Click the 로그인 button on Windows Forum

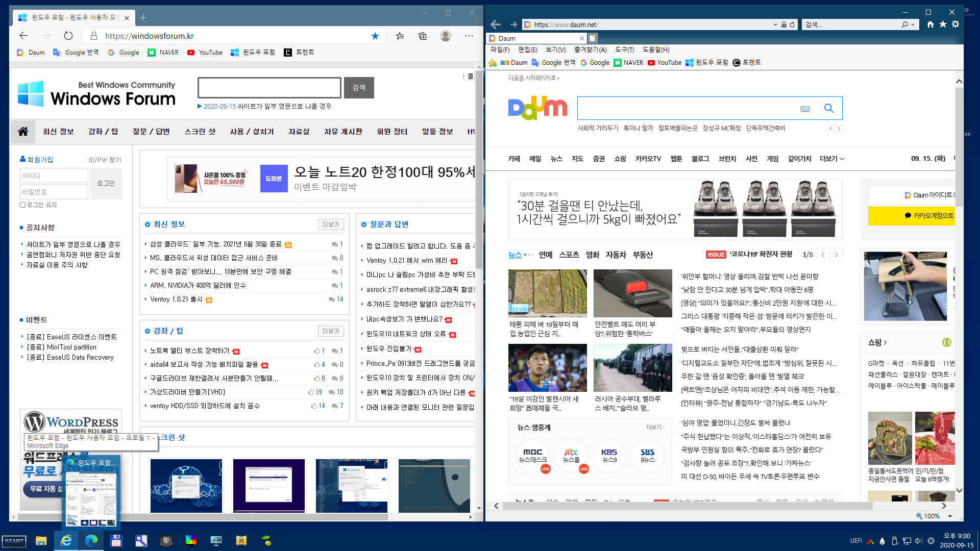click(106, 183)
